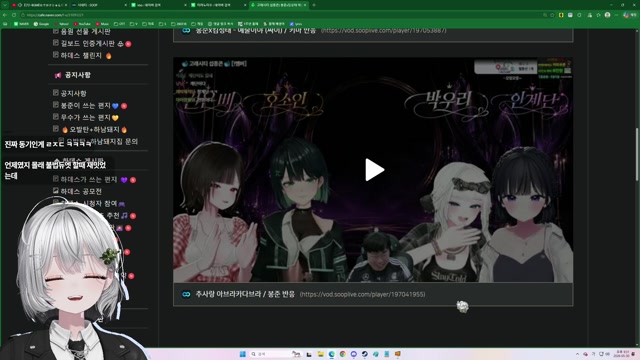Click board icon next to 길보드 인증게시판
This screenshot has width=640, height=360.
tap(56, 43)
